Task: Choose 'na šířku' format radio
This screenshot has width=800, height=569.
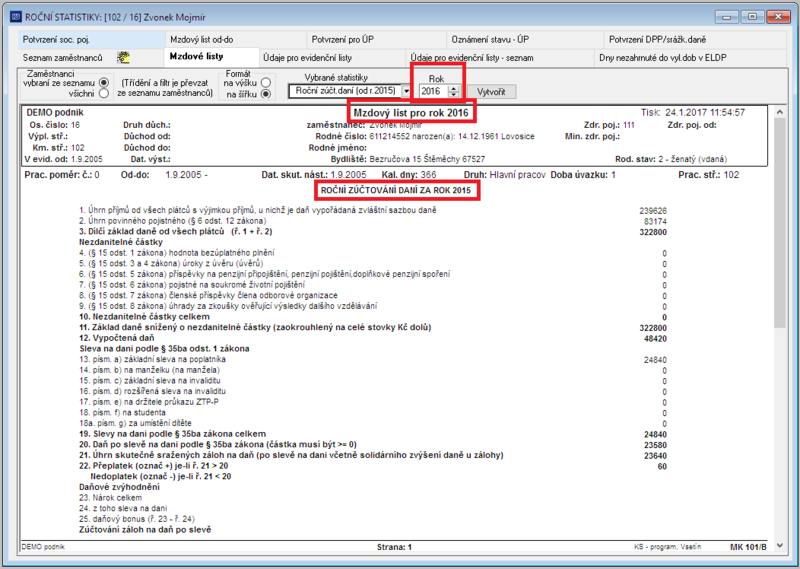Action: [265, 94]
